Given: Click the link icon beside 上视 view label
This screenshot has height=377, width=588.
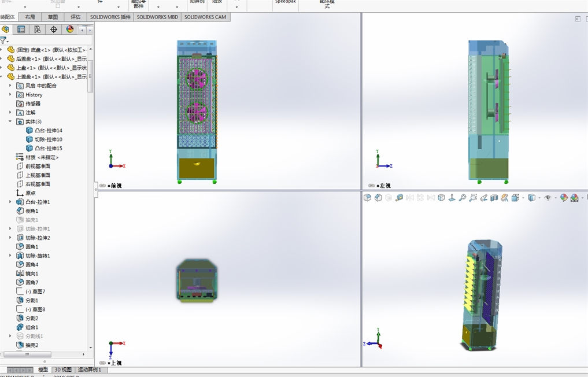Looking at the screenshot, I should pyautogui.click(x=102, y=363).
